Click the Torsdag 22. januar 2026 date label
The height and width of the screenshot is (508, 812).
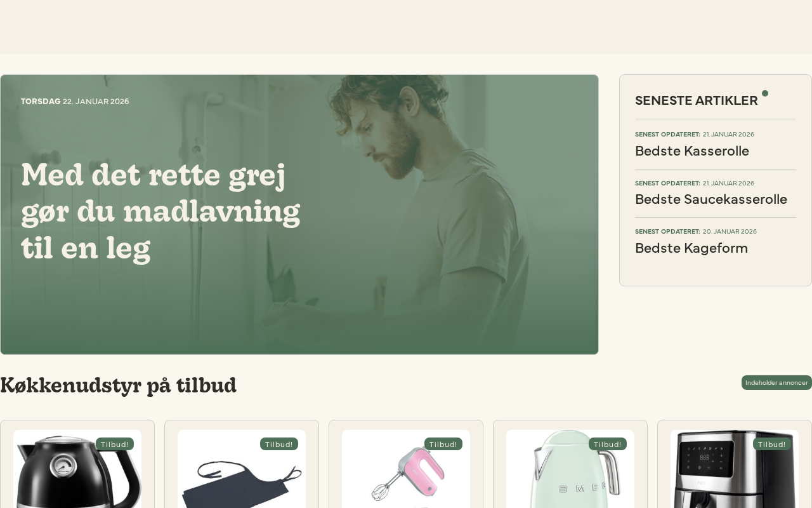[x=75, y=102]
